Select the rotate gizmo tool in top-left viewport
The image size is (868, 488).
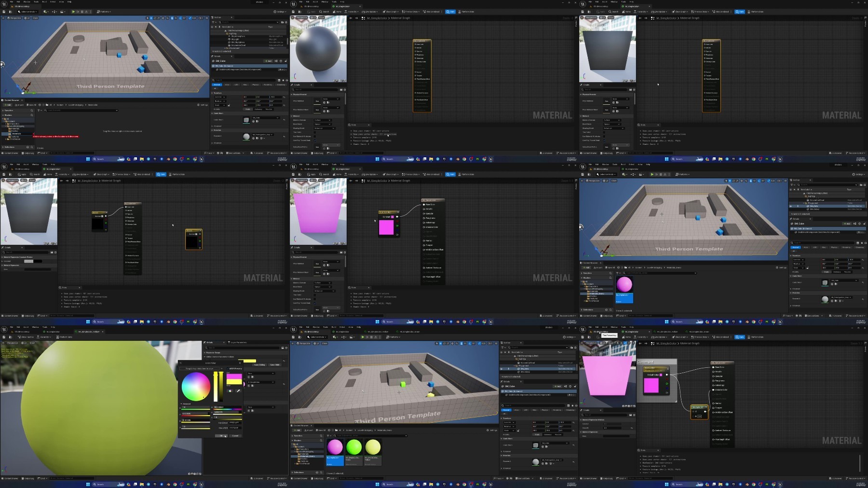[x=155, y=18]
